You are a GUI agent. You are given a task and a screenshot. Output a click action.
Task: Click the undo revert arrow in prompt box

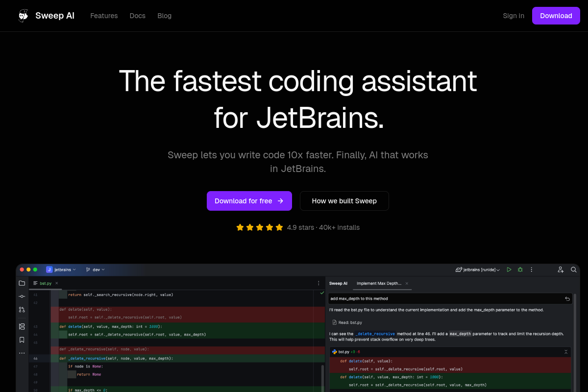[x=567, y=298]
